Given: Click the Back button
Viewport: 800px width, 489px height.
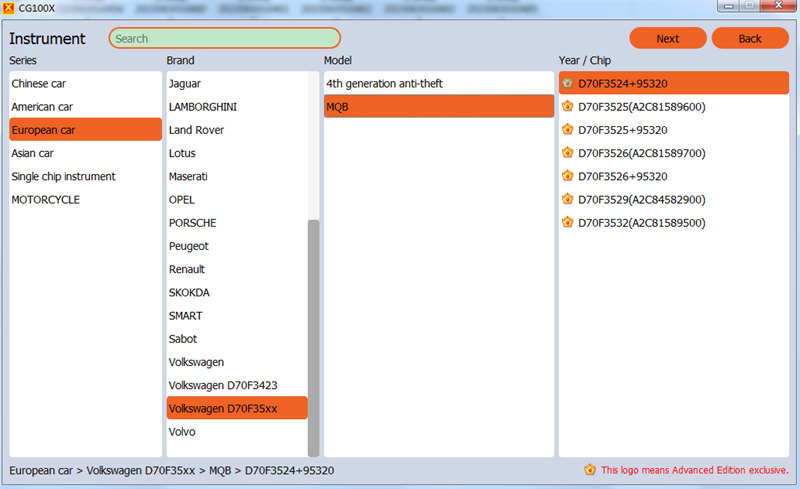Looking at the screenshot, I should point(750,38).
